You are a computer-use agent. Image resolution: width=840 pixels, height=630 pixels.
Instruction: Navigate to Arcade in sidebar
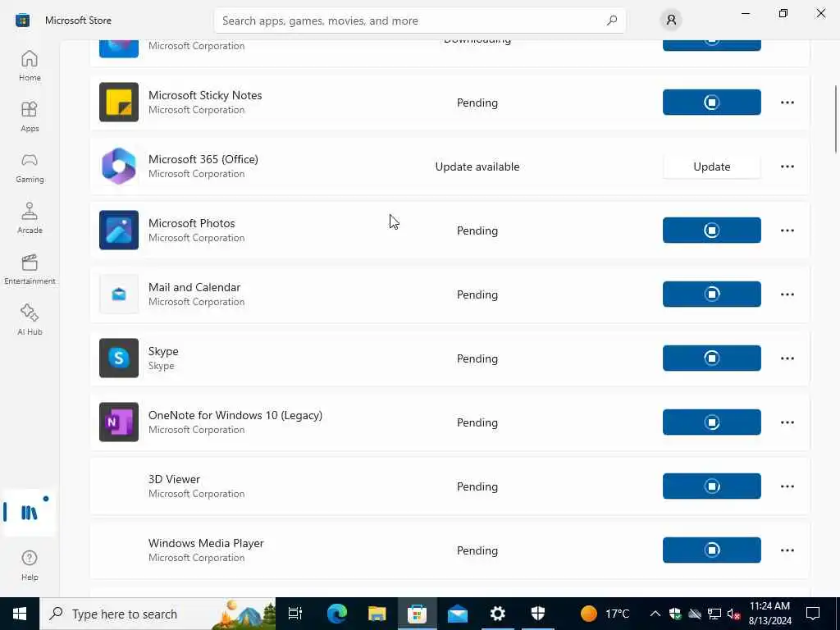click(30, 218)
